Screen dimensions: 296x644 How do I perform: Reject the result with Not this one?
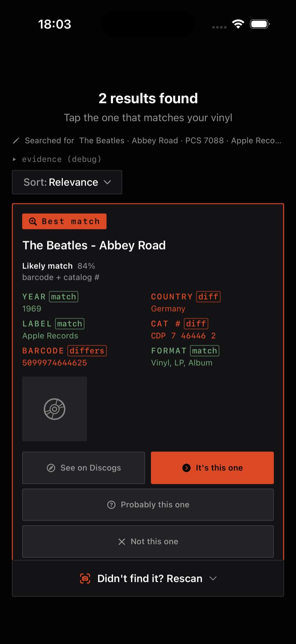[x=148, y=541]
